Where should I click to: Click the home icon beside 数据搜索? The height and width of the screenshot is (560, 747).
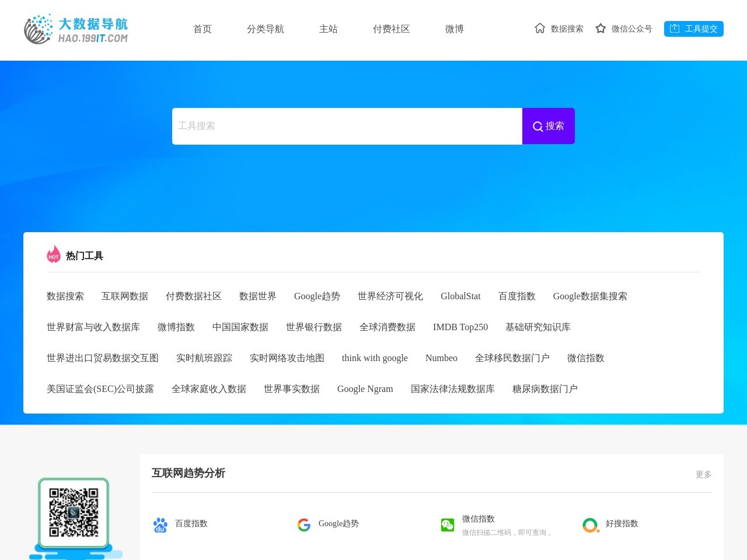tap(539, 28)
